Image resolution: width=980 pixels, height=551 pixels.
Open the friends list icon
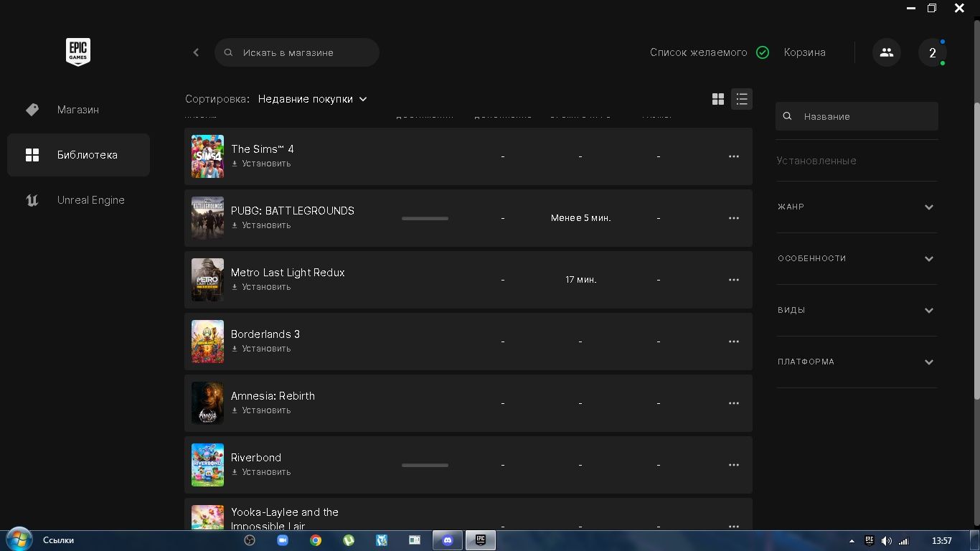pyautogui.click(x=887, y=52)
